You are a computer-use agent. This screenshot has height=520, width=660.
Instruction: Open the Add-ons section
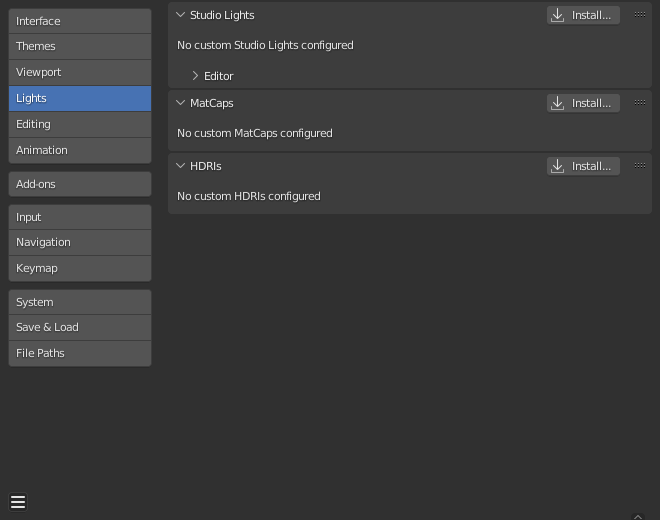(80, 184)
